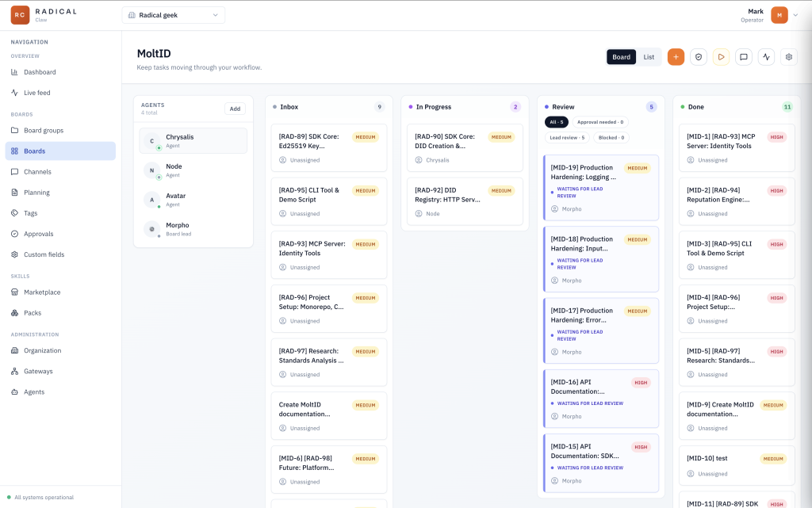This screenshot has width=812, height=508.
Task: Filter Review column by Approval needed
Action: tap(599, 122)
